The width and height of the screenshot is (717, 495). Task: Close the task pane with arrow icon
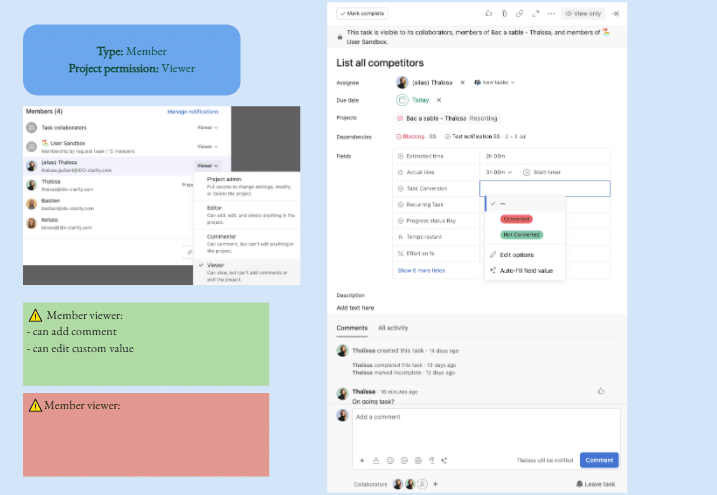pos(614,14)
